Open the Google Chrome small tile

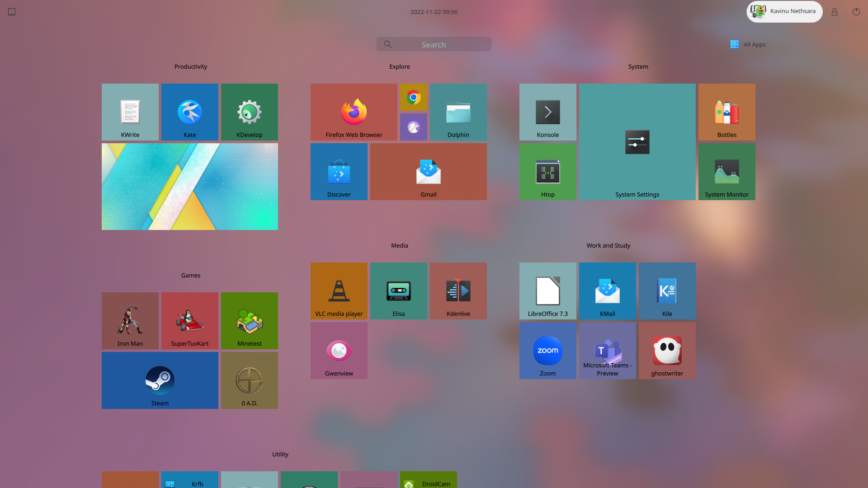point(414,97)
